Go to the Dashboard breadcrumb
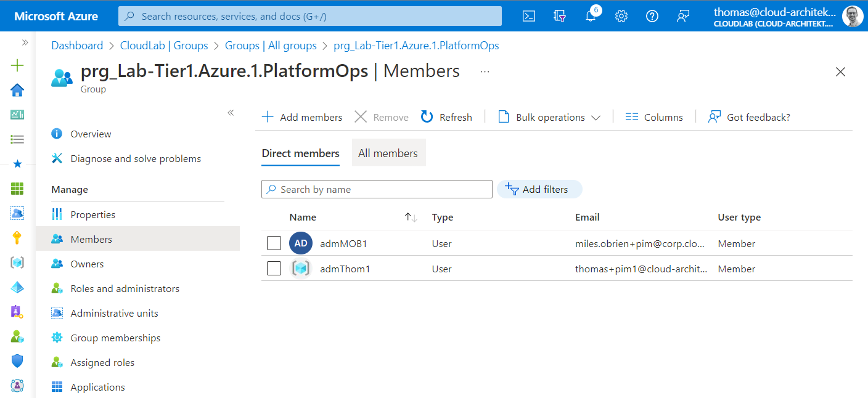 click(x=77, y=46)
